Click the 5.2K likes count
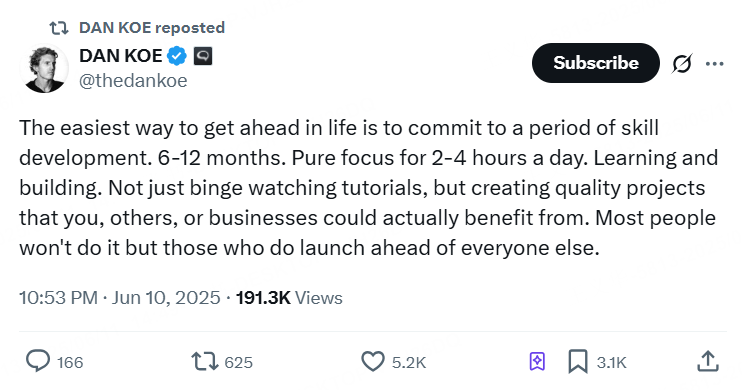The width and height of the screenshot is (742, 390). (x=409, y=363)
